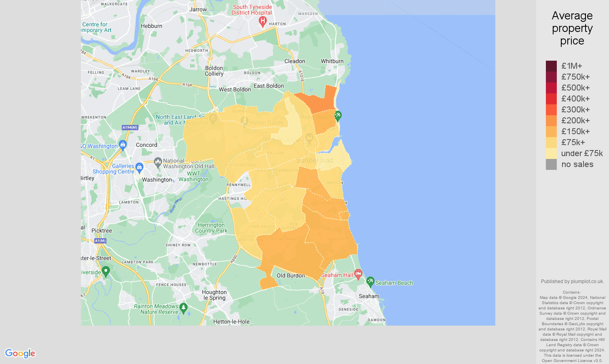Click the South Tyneside District Hospital marker icon
The width and height of the screenshot is (609, 364).
point(263,21)
